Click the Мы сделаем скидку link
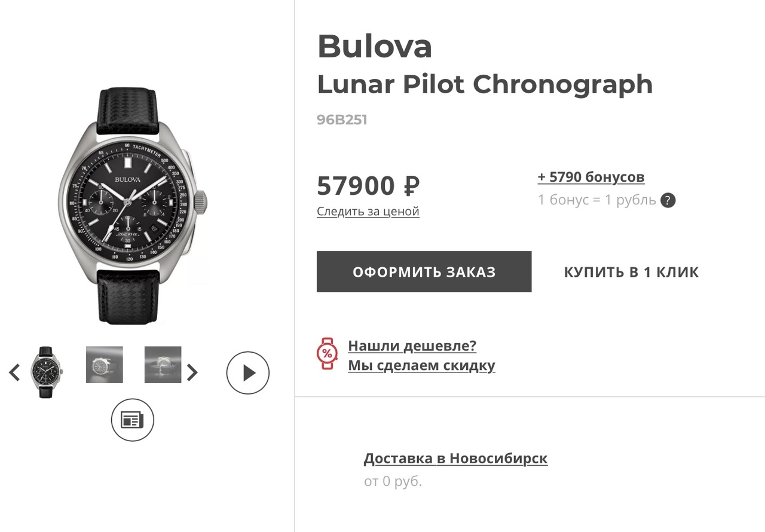This screenshot has height=532, width=765. click(x=421, y=365)
